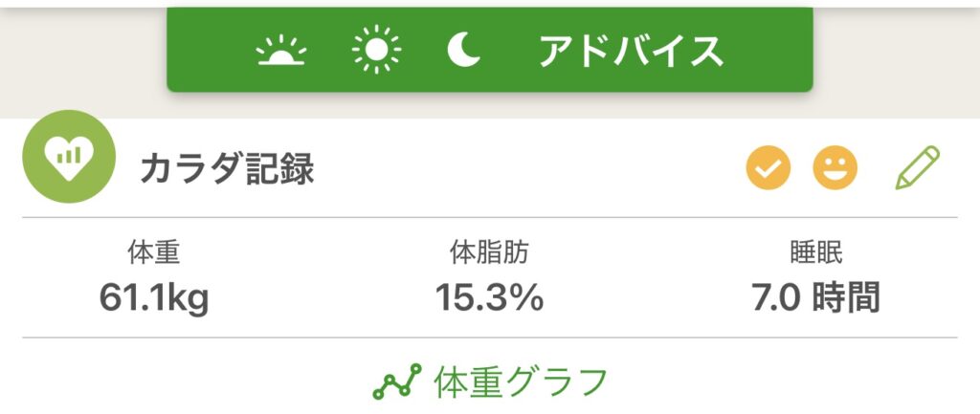Screen dimensions: 980x414
Task: Tap the daytime sun icon
Action: (x=377, y=49)
